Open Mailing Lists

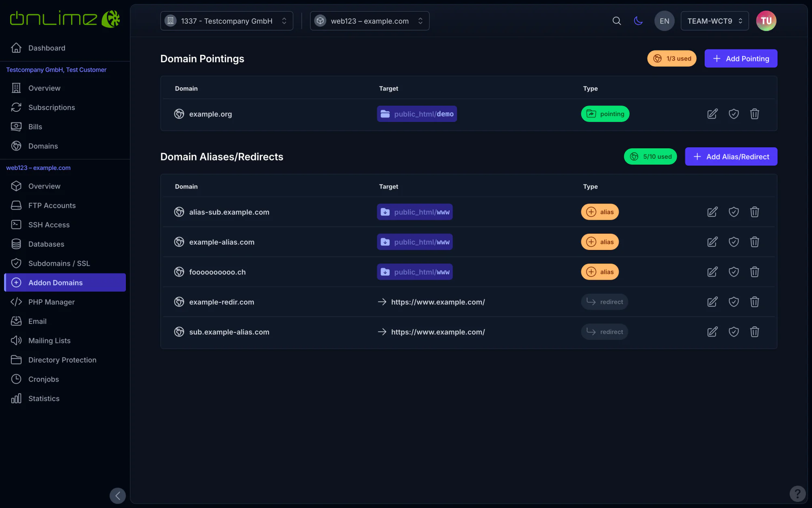(65, 341)
